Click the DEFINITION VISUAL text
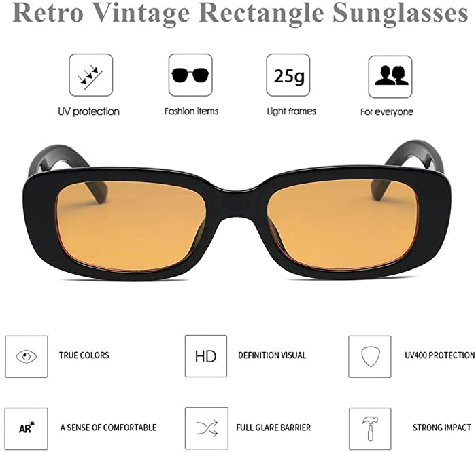This screenshot has height=452, width=476. click(x=272, y=355)
